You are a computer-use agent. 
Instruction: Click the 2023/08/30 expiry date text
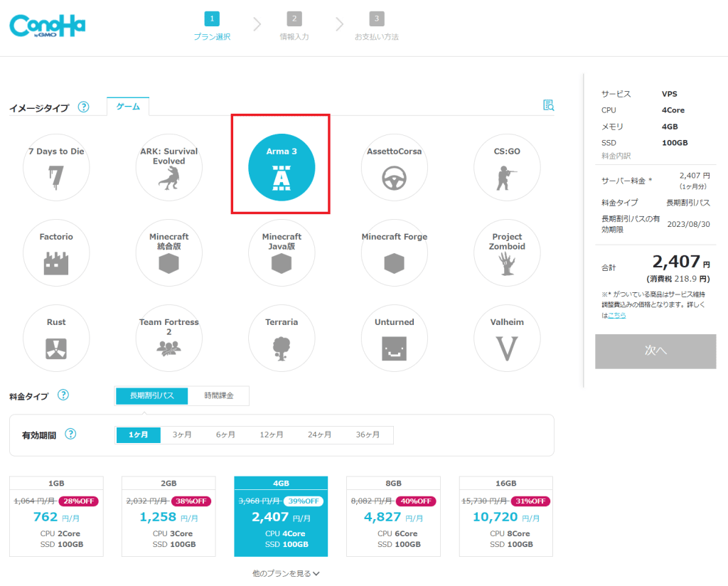point(688,224)
